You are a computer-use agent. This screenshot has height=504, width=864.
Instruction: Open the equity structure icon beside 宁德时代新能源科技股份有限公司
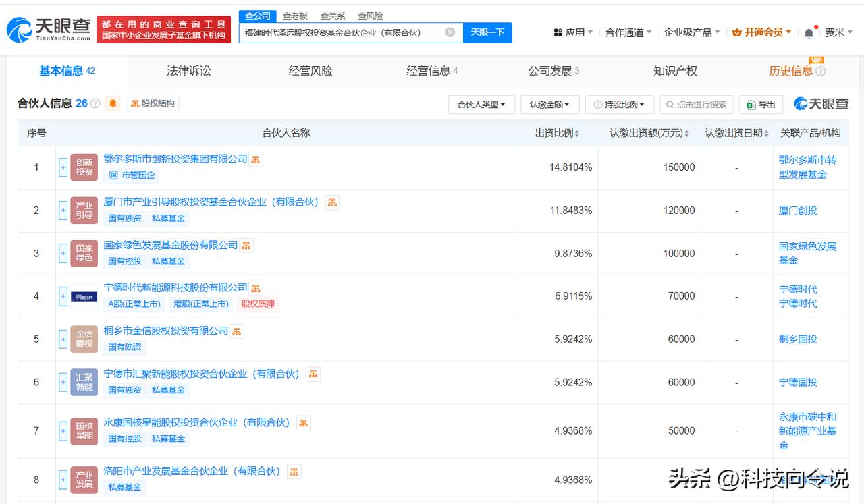pyautogui.click(x=256, y=288)
